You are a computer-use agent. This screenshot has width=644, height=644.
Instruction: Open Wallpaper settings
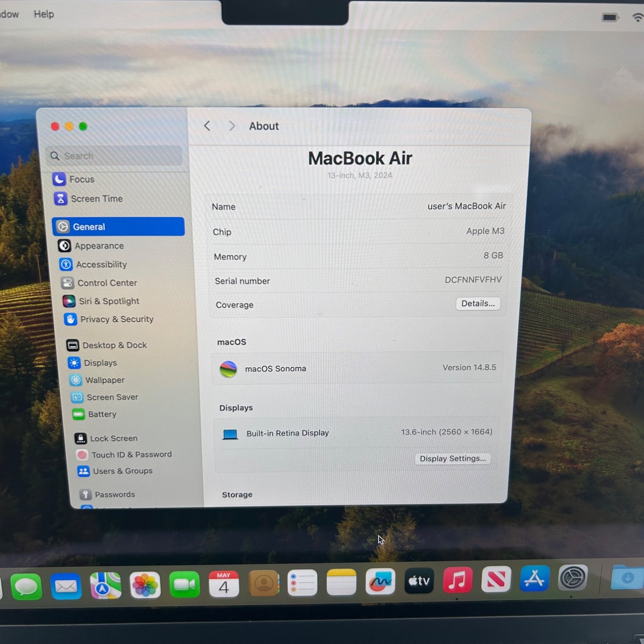(97, 380)
